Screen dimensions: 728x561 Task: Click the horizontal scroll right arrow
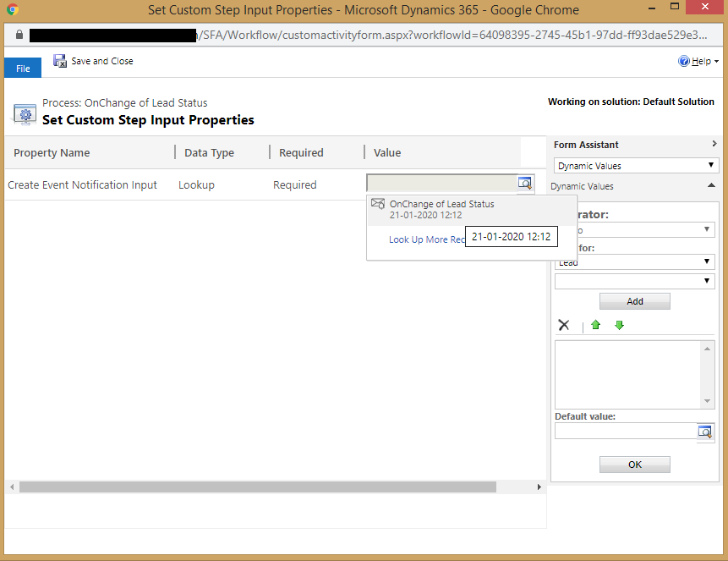coord(539,487)
